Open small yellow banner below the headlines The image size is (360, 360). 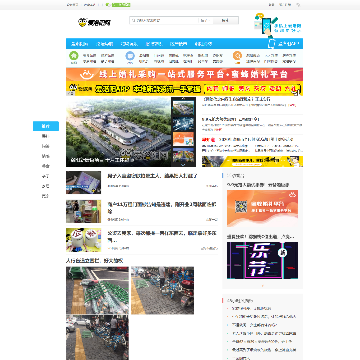coord(252,161)
